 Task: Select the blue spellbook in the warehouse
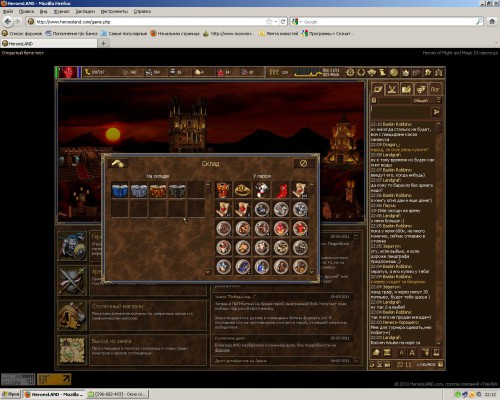point(120,190)
